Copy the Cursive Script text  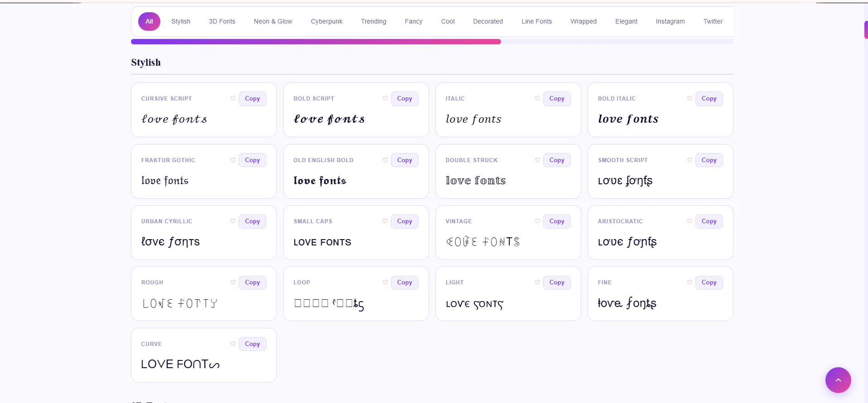pyautogui.click(x=252, y=99)
